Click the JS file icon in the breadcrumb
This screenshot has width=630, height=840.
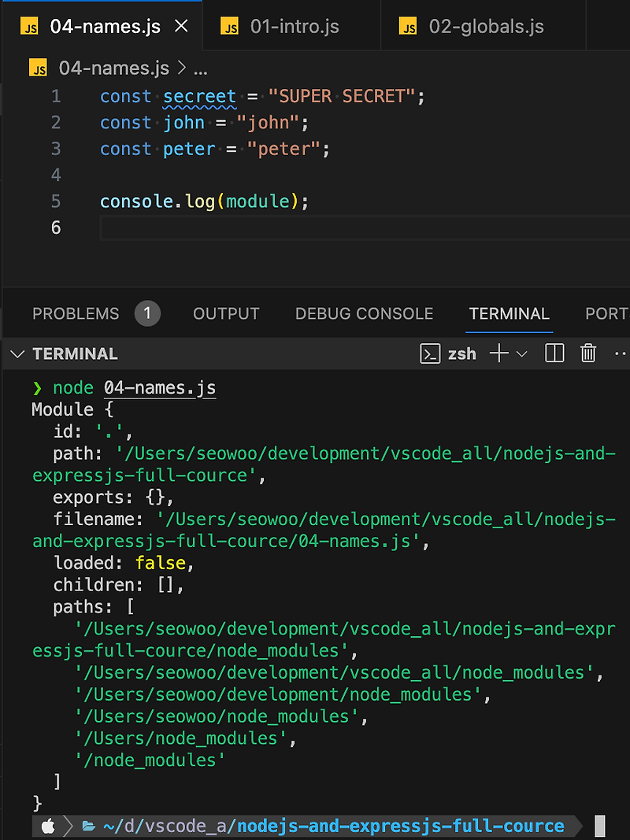(38, 68)
